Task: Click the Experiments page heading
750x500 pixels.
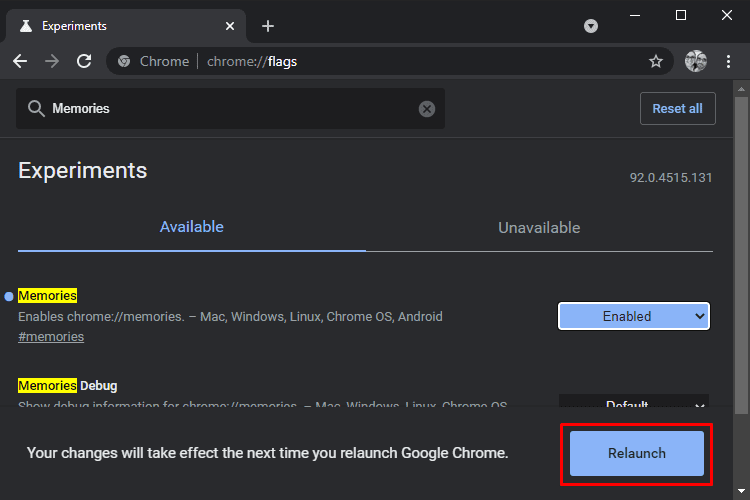Action: coord(83,171)
